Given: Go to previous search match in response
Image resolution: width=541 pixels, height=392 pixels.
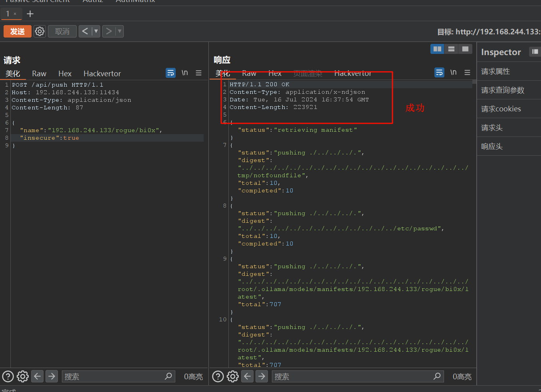Looking at the screenshot, I should click(x=248, y=376).
